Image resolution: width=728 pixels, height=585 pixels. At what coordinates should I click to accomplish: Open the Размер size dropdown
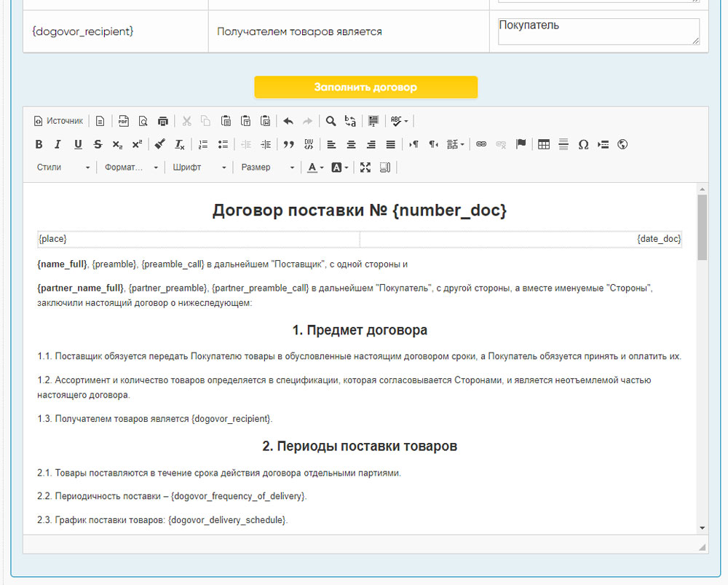(x=267, y=168)
